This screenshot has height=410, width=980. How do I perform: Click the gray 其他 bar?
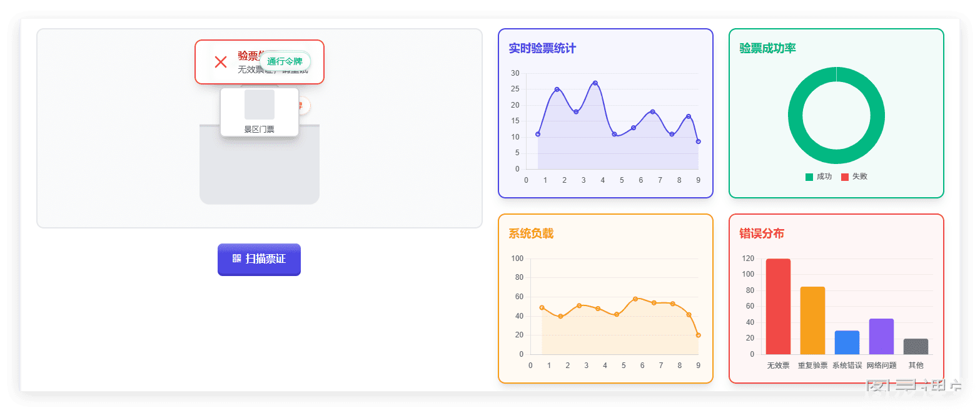tap(916, 347)
